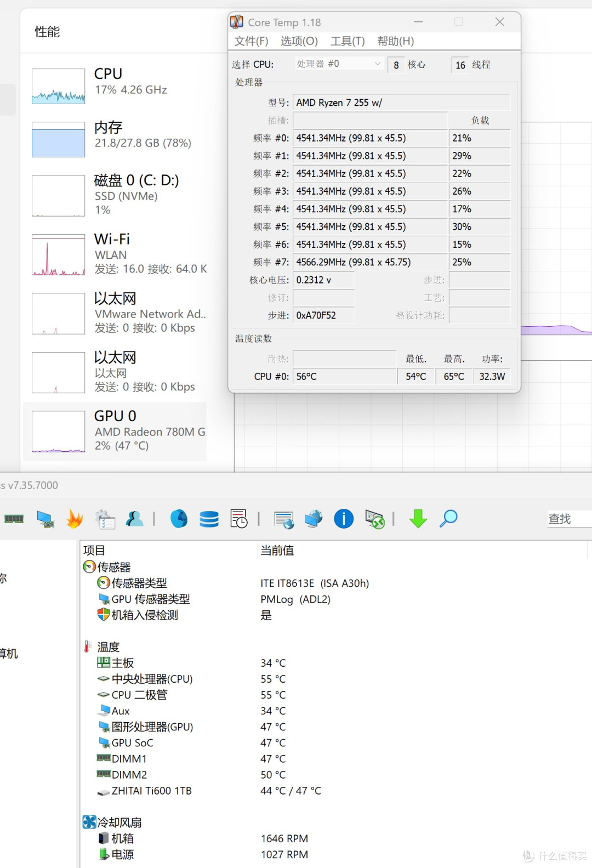Select the 机箱 fan row
592x868 pixels.
click(x=122, y=838)
